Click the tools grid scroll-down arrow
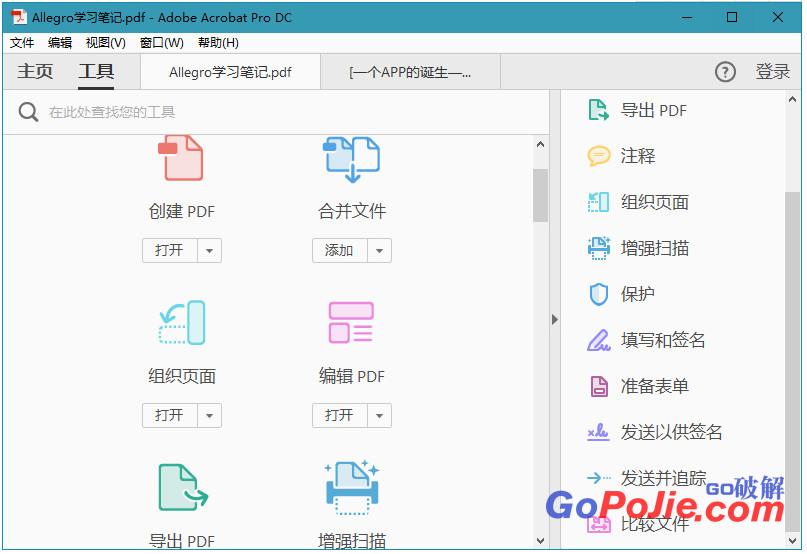The width and height of the screenshot is (807, 554). point(540,541)
